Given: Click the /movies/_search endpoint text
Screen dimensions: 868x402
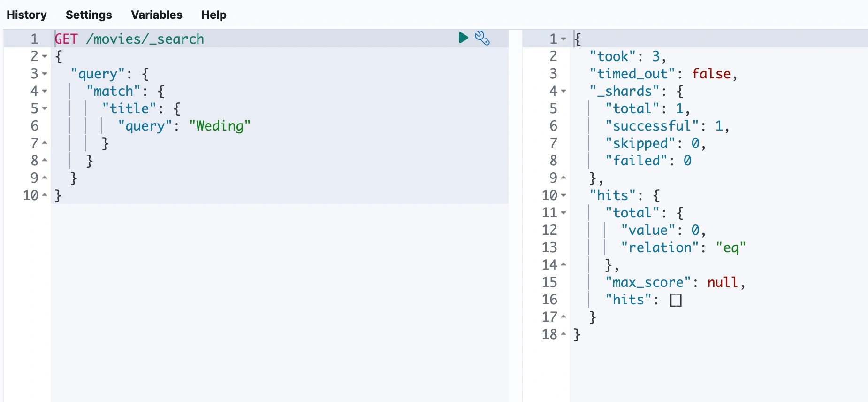Looking at the screenshot, I should [145, 39].
